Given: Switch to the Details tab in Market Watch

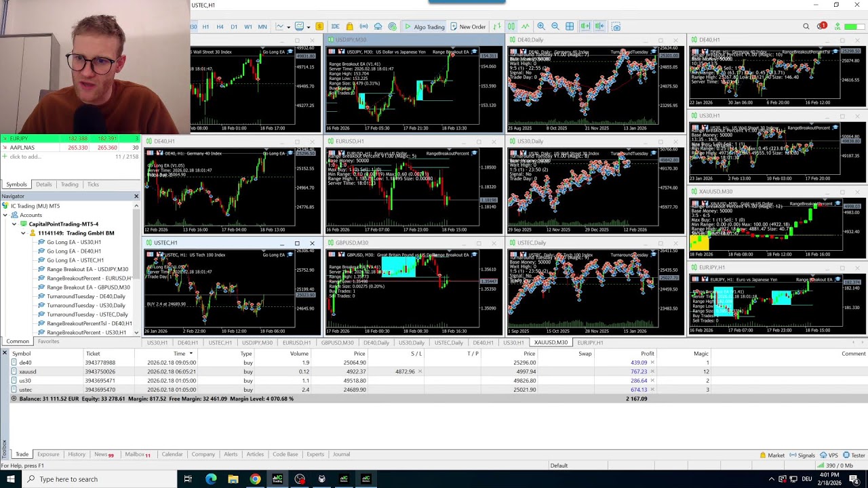Looking at the screenshot, I should coord(43,184).
